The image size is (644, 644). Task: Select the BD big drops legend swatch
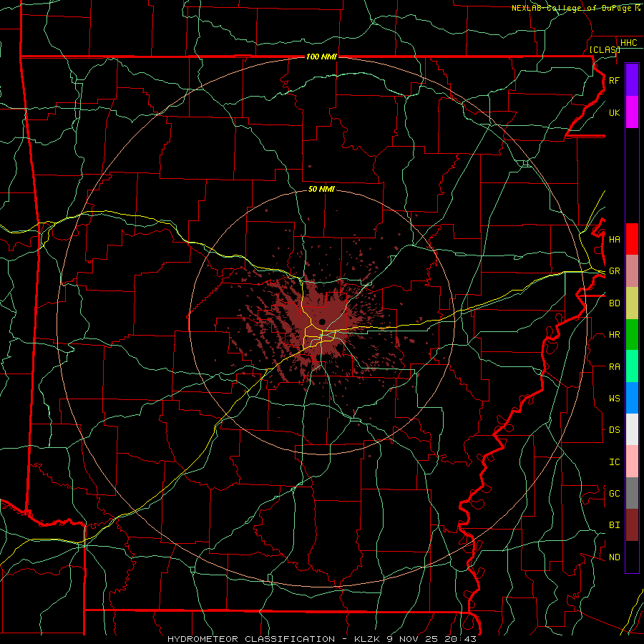pyautogui.click(x=632, y=303)
